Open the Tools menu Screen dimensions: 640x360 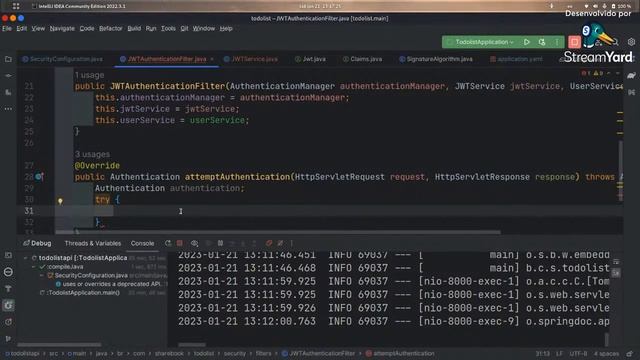point(168,29)
